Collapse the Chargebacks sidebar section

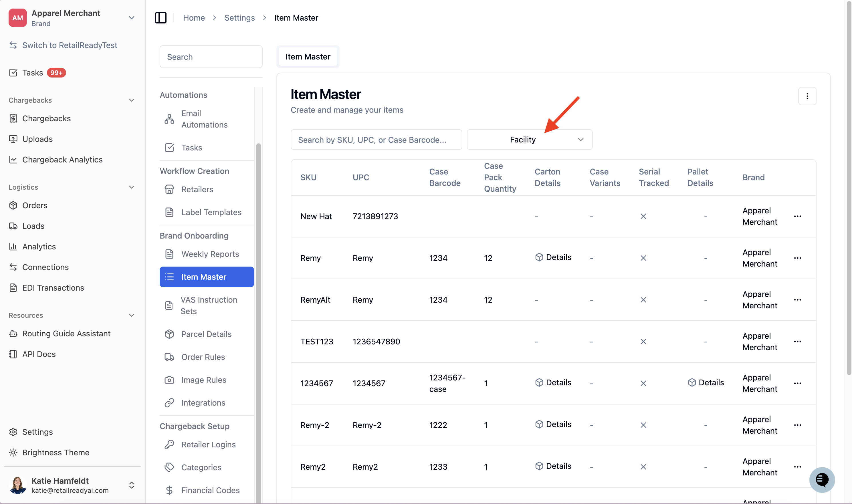click(x=132, y=100)
